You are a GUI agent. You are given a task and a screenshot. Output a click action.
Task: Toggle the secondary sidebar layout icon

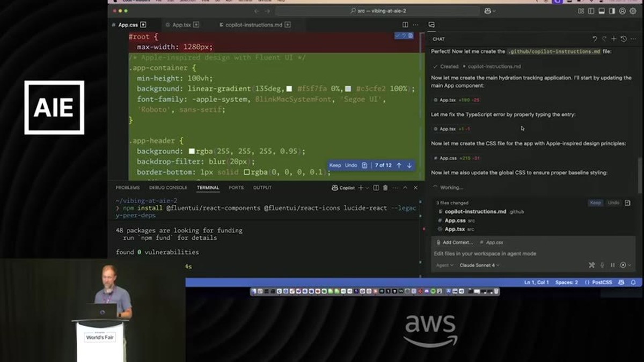[612, 11]
